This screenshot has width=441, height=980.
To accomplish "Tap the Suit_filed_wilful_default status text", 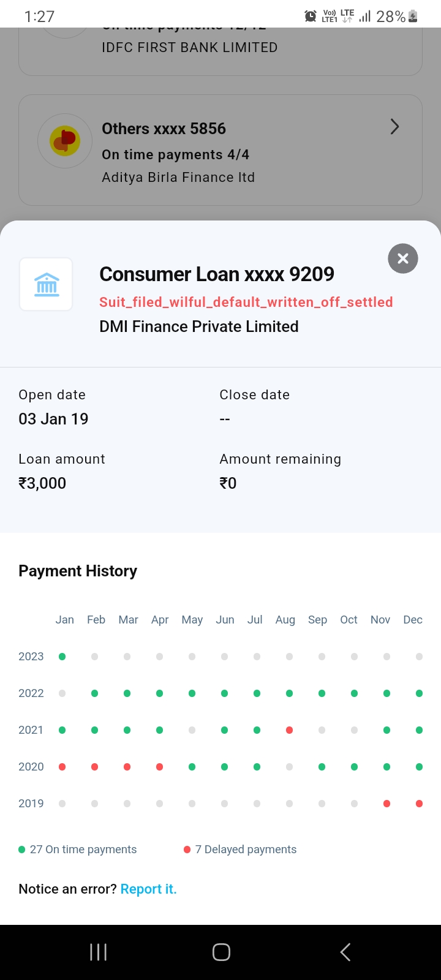I will [246, 302].
